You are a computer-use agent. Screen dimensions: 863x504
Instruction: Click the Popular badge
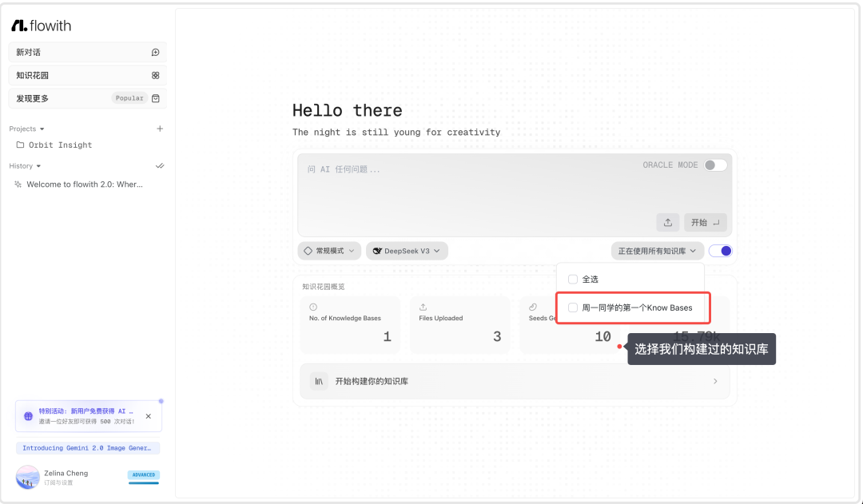(129, 98)
